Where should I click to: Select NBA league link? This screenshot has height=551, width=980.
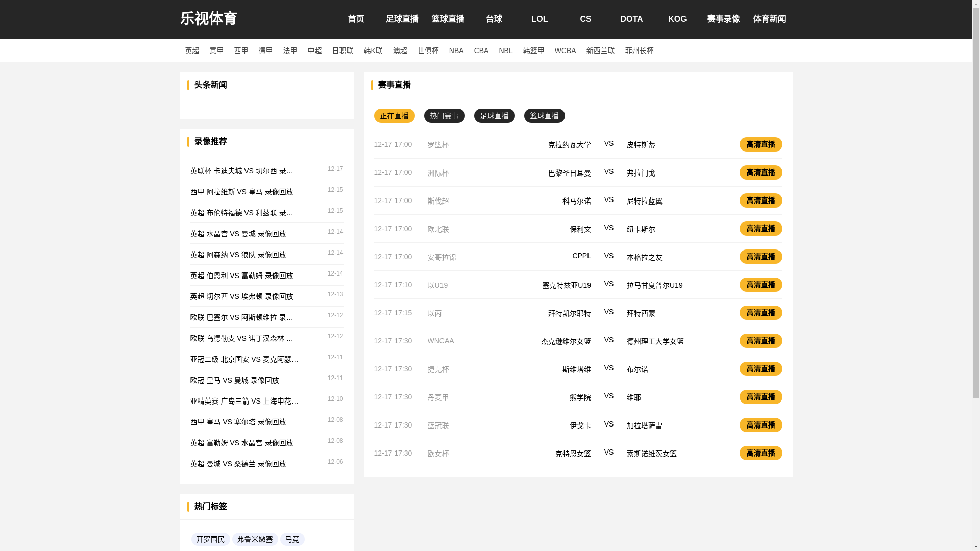[x=456, y=51]
